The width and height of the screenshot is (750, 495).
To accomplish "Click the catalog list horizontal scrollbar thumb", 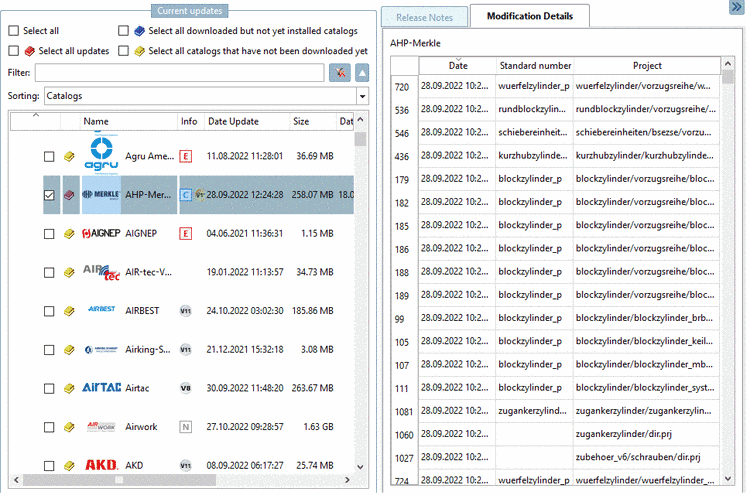I will coord(119,480).
